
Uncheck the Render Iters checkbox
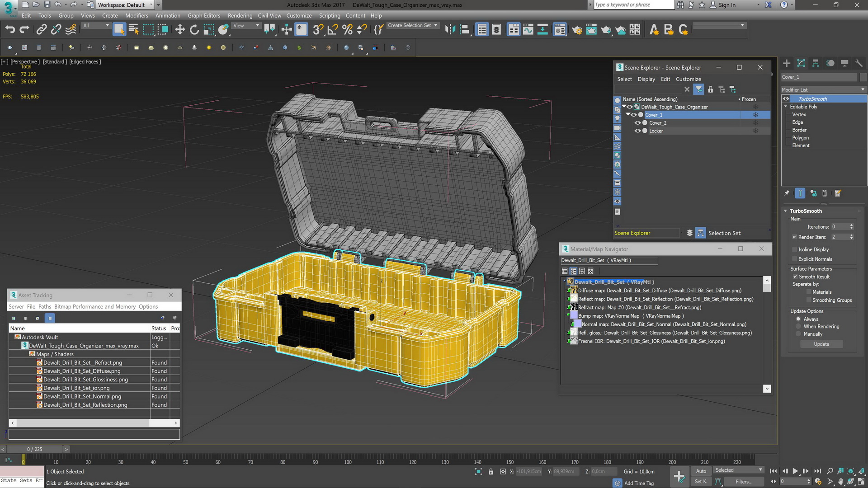[794, 237]
